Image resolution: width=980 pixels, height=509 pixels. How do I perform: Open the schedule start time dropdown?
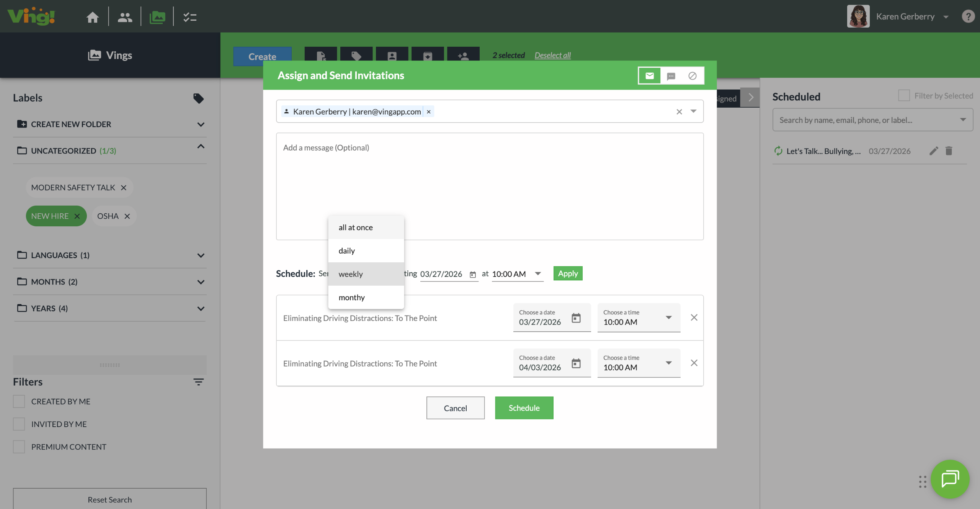537,273
